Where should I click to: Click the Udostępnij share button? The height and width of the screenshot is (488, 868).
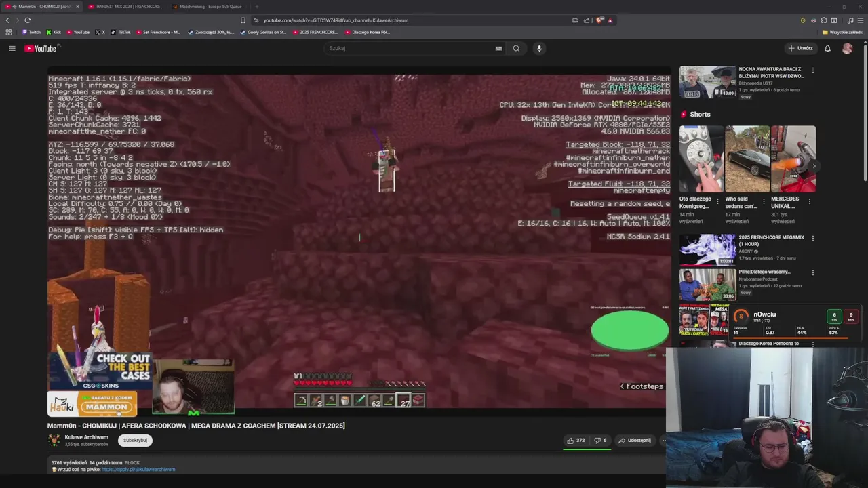(x=634, y=441)
